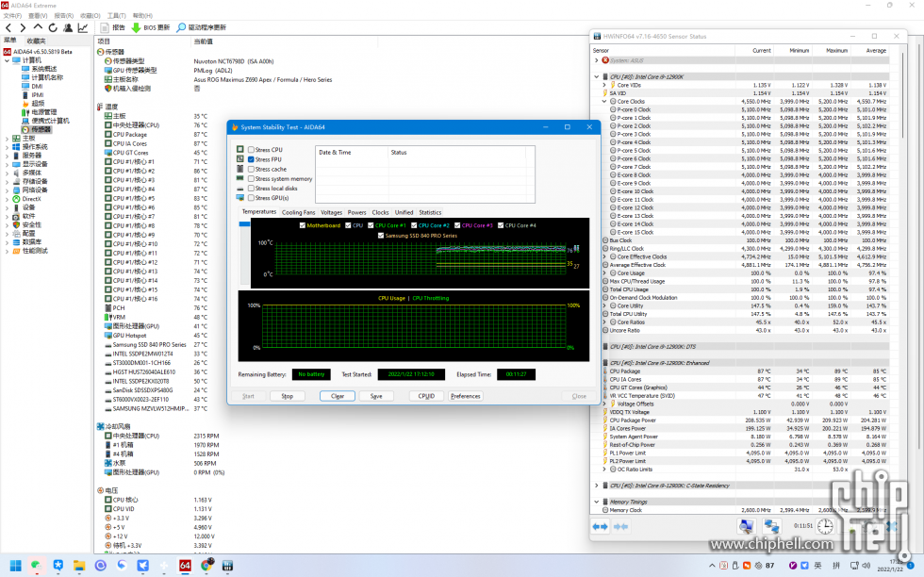Open the 查看(V) menu in AIDA64

(x=38, y=16)
